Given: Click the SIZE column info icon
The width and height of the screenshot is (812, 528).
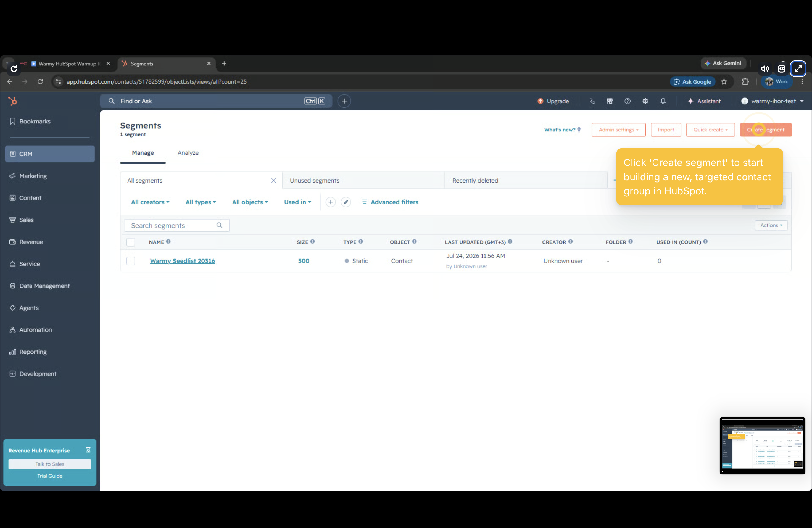Looking at the screenshot, I should point(313,242).
